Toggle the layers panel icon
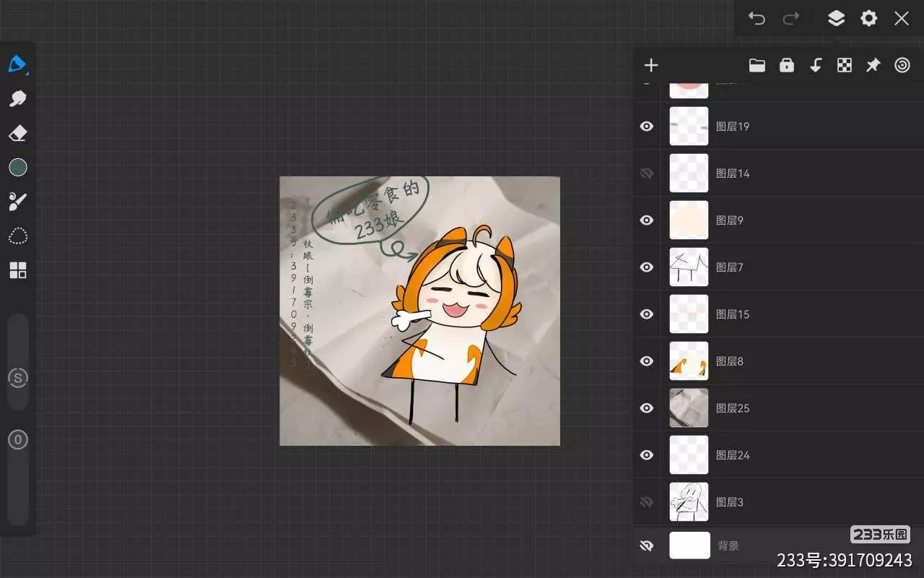 click(x=836, y=19)
